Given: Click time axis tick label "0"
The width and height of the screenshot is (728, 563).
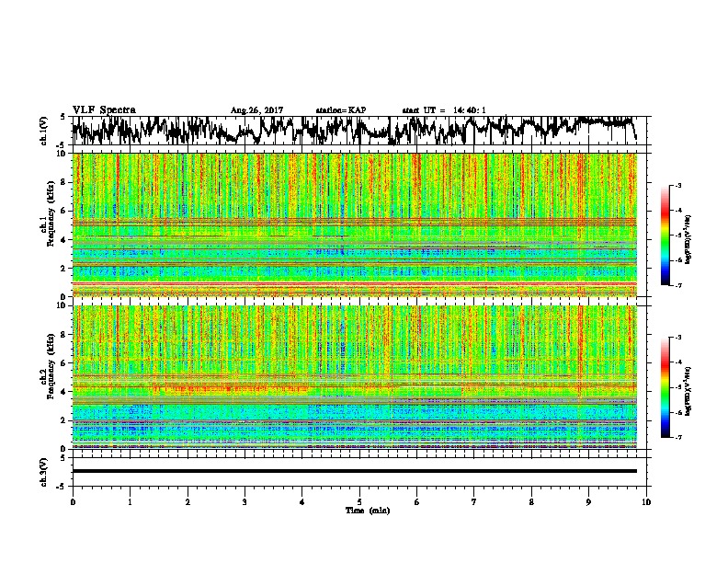Looking at the screenshot, I should (x=73, y=502).
